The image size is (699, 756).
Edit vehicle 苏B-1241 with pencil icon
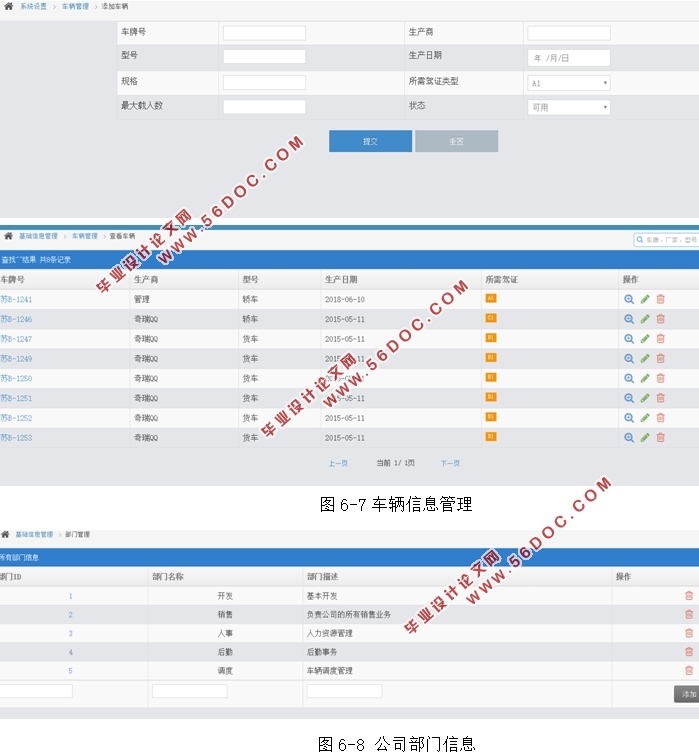click(x=645, y=299)
